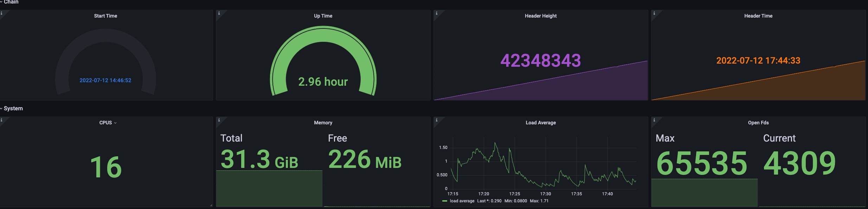Click start time value 2022-07-12 14:46:52
868x209 pixels.
(105, 80)
